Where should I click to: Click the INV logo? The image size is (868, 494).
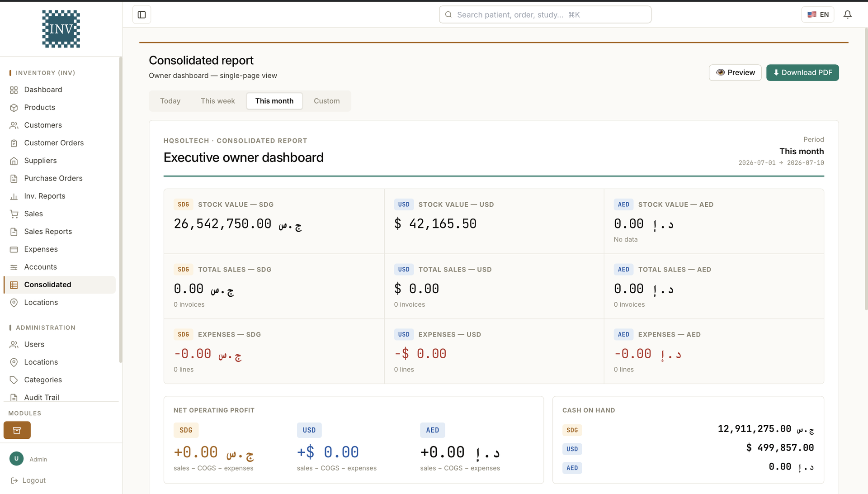point(61,29)
